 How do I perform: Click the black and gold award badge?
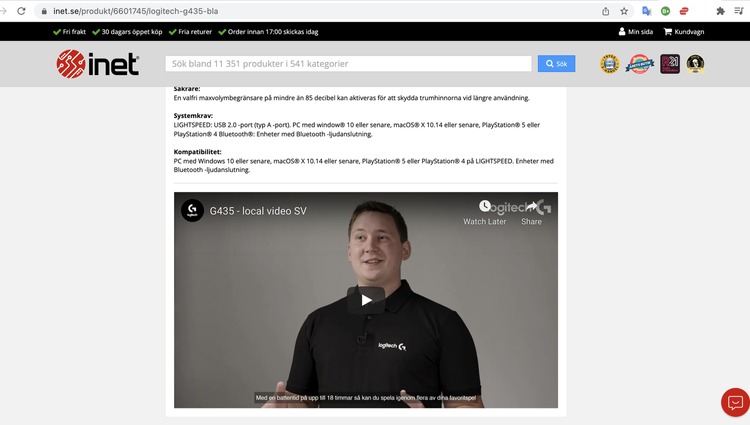(x=695, y=64)
